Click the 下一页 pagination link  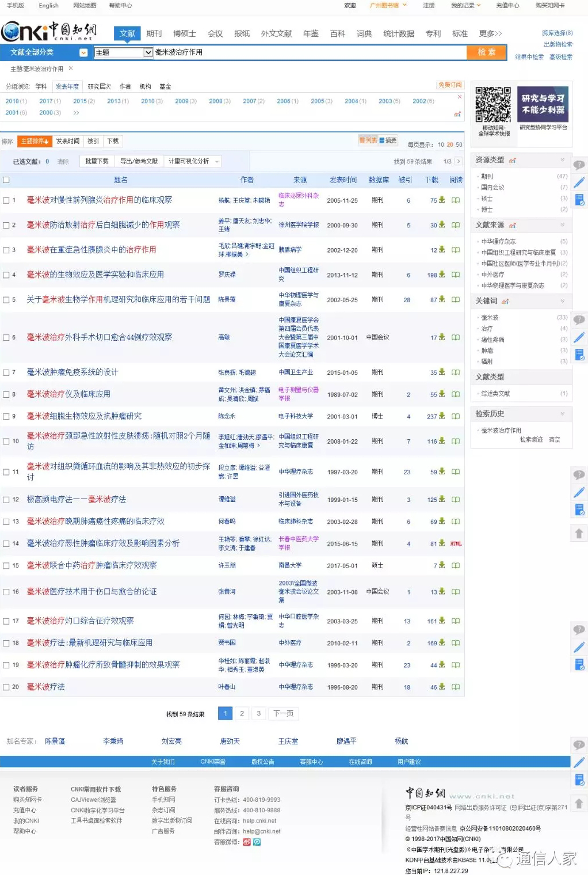(x=283, y=713)
